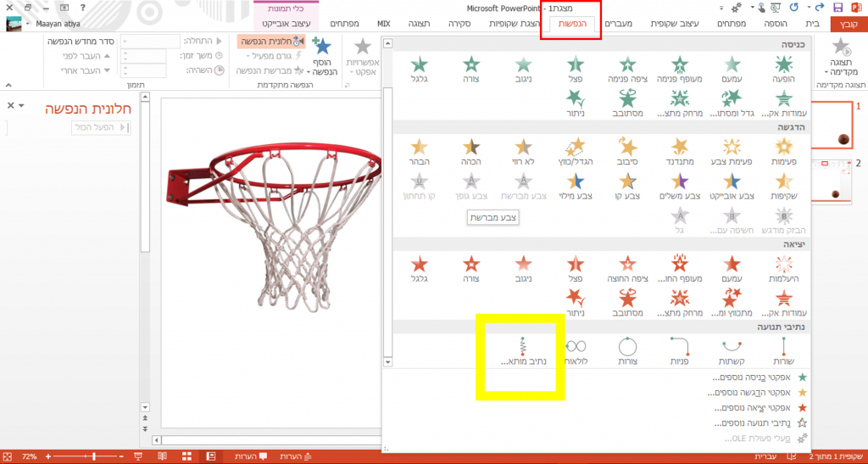The width and height of the screenshot is (868, 464).
Task: Apply the הבהר lighten emphasis effect
Action: click(420, 152)
